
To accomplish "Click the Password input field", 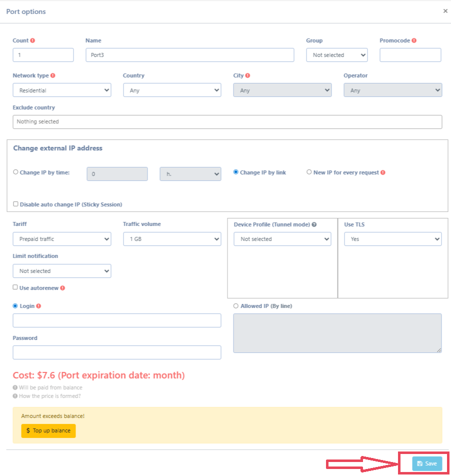I will click(x=116, y=352).
